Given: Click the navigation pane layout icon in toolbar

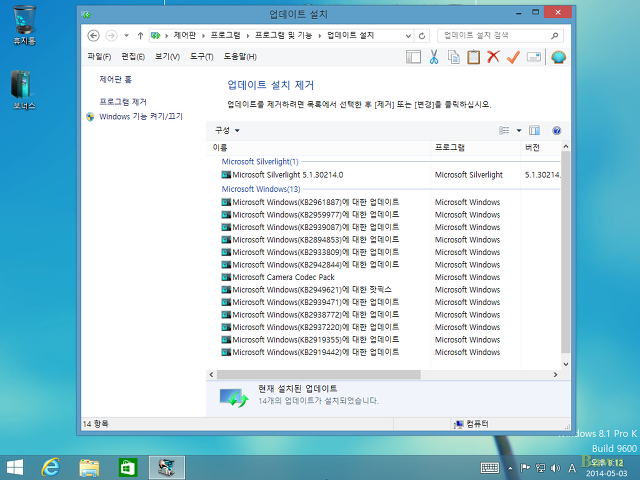Looking at the screenshot, I should [413, 57].
